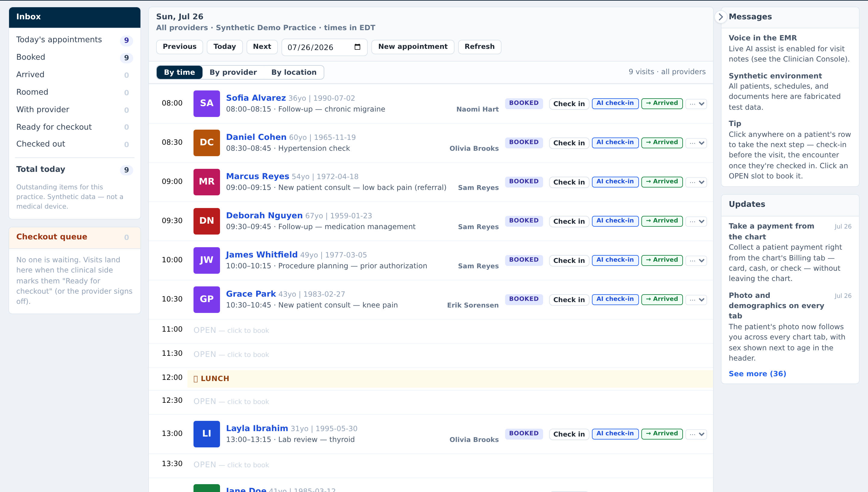Expand more actions for James Whitfield
Screen dimensions: 868x492
click(x=697, y=260)
